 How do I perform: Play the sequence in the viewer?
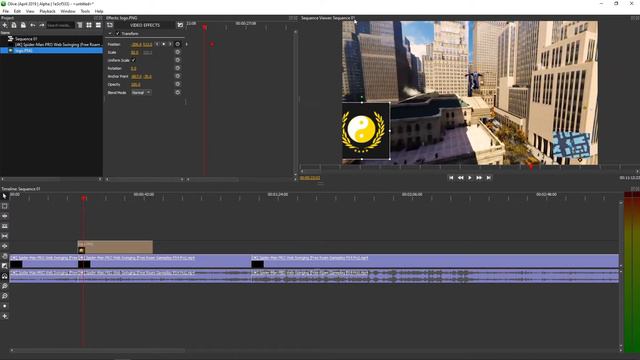[470, 178]
